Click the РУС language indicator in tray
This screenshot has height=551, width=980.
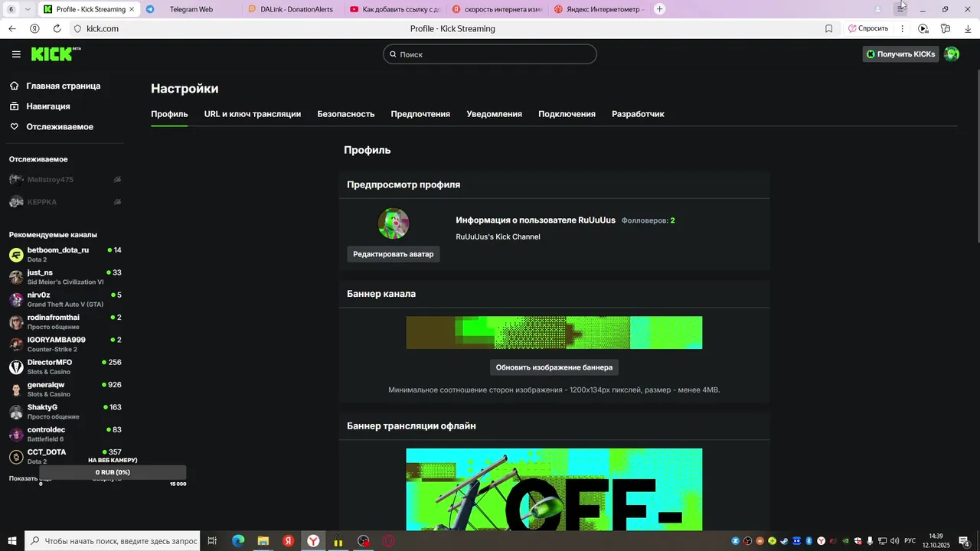tap(910, 541)
